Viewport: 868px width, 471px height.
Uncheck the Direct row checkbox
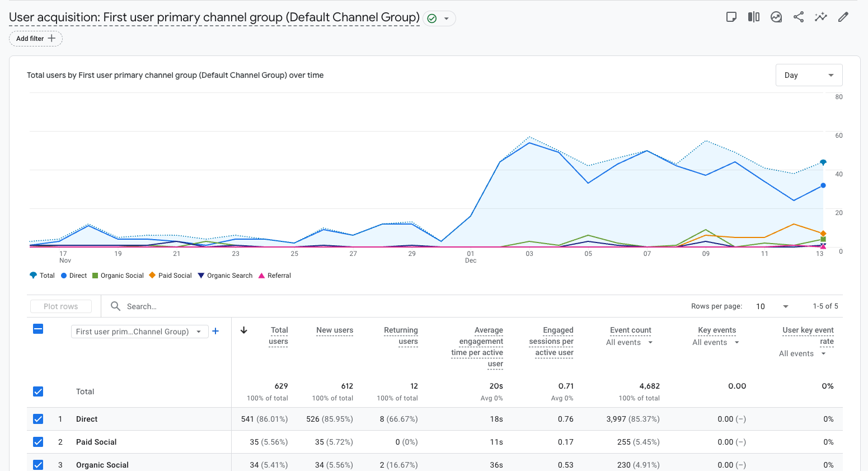click(x=38, y=418)
